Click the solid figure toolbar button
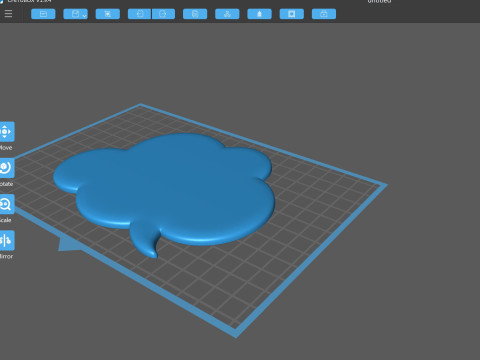The width and height of the screenshot is (480, 360). (x=259, y=14)
